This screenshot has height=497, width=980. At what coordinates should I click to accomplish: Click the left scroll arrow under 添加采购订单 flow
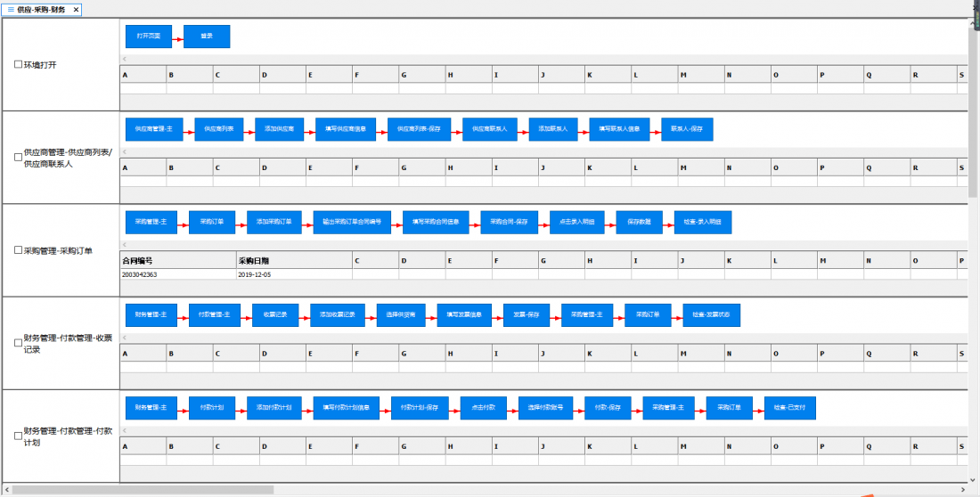[125, 245]
